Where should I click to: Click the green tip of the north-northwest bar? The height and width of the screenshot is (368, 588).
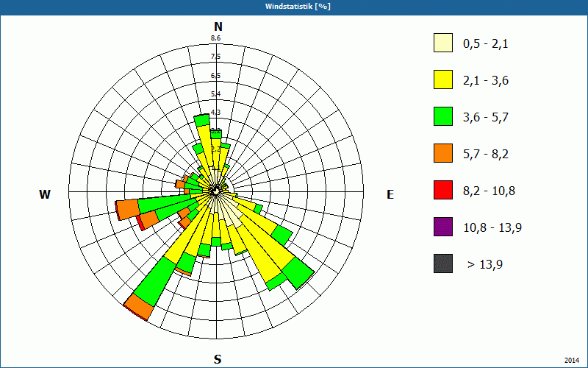click(201, 120)
